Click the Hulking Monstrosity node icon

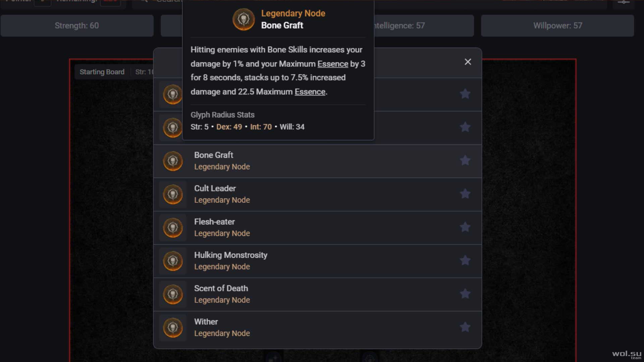click(x=173, y=261)
